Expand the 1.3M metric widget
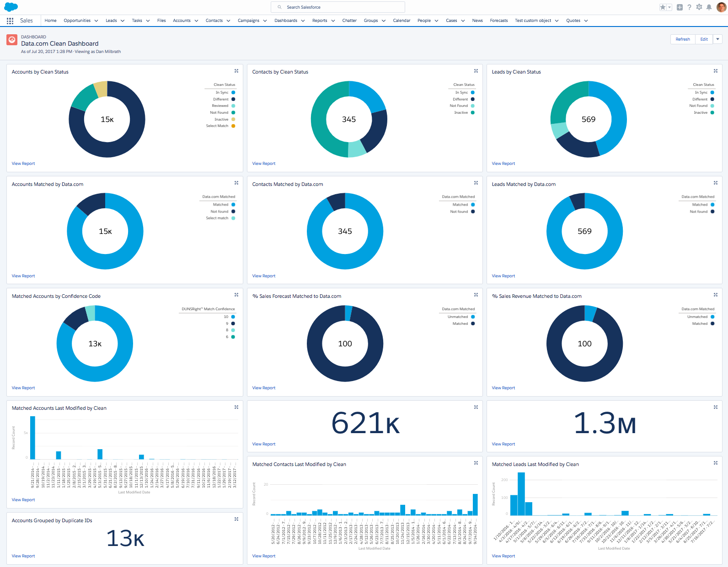Image resolution: width=728 pixels, height=567 pixels. [716, 407]
